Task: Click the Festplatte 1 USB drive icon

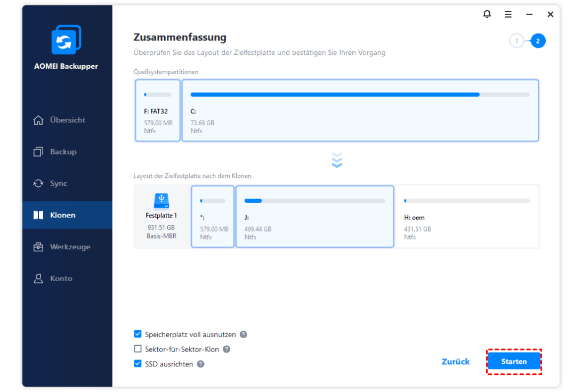Action: [x=161, y=201]
